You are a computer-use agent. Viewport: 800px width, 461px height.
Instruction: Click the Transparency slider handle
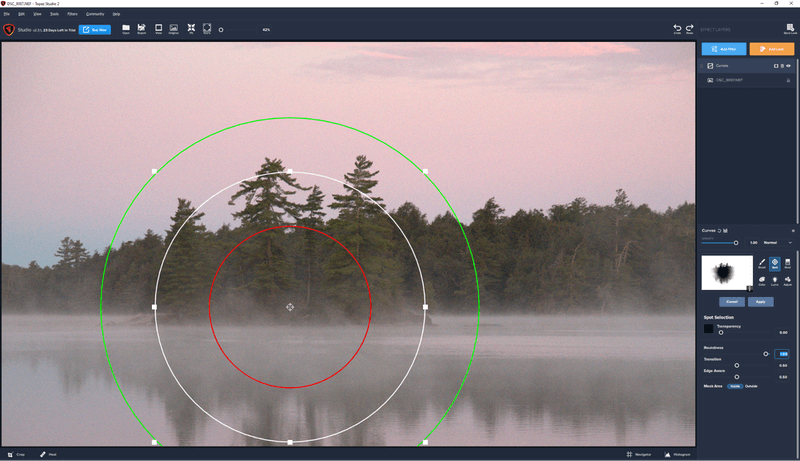721,332
